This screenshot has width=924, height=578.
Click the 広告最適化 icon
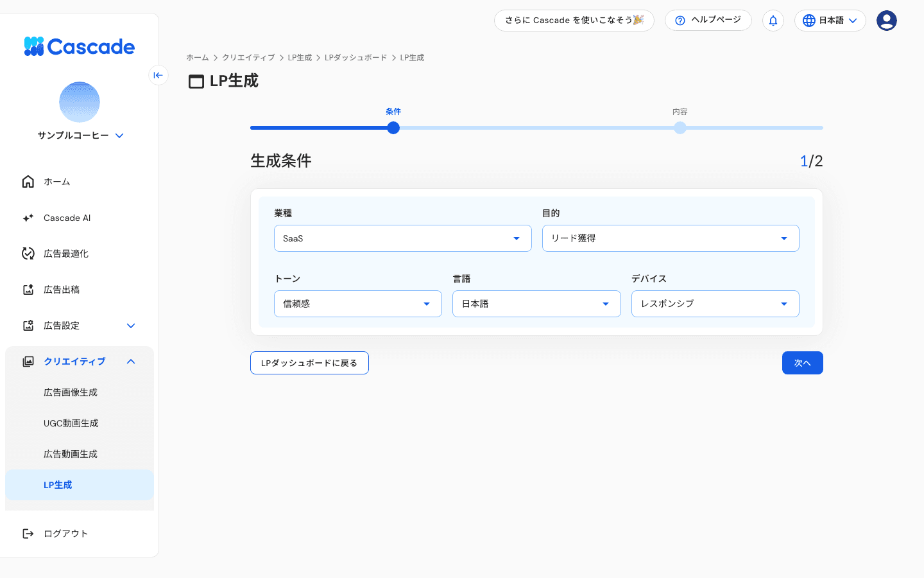[x=28, y=254]
